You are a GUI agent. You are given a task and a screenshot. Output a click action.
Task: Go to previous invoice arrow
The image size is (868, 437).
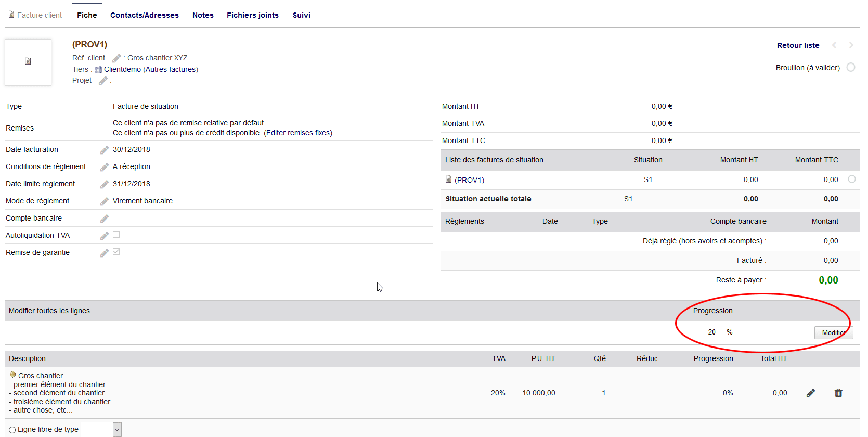(x=834, y=45)
